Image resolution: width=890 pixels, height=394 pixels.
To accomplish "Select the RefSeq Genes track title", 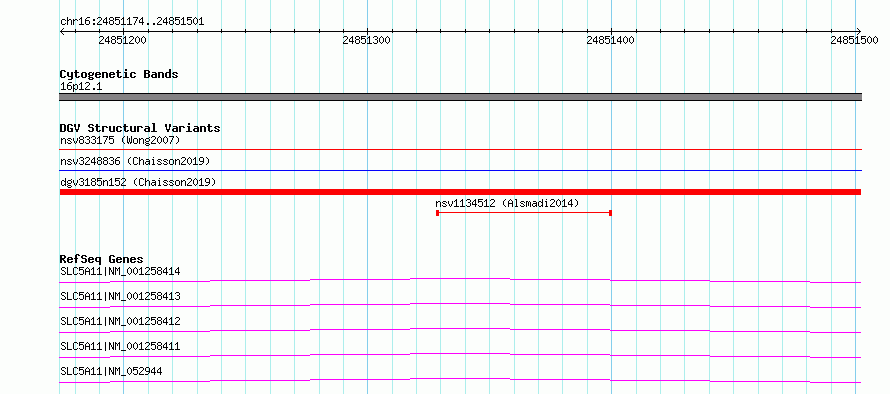I will [101, 259].
